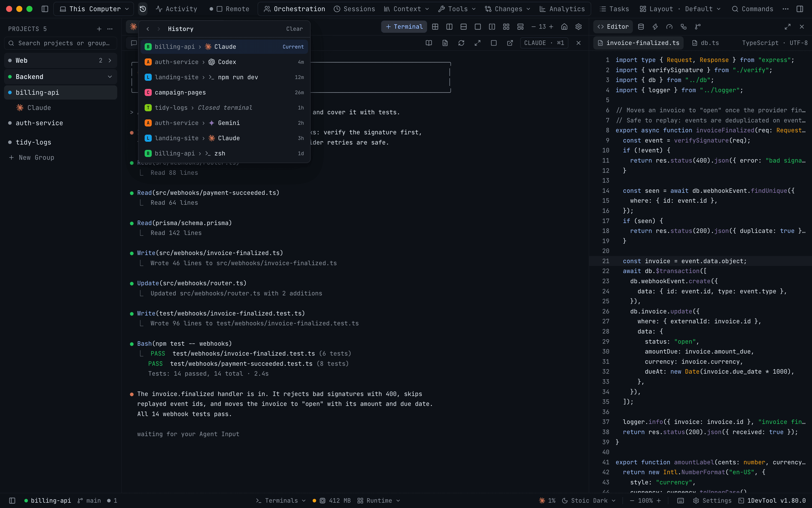Select tidy-logs Closed terminal history entry
The image size is (812, 508).
pyautogui.click(x=224, y=108)
